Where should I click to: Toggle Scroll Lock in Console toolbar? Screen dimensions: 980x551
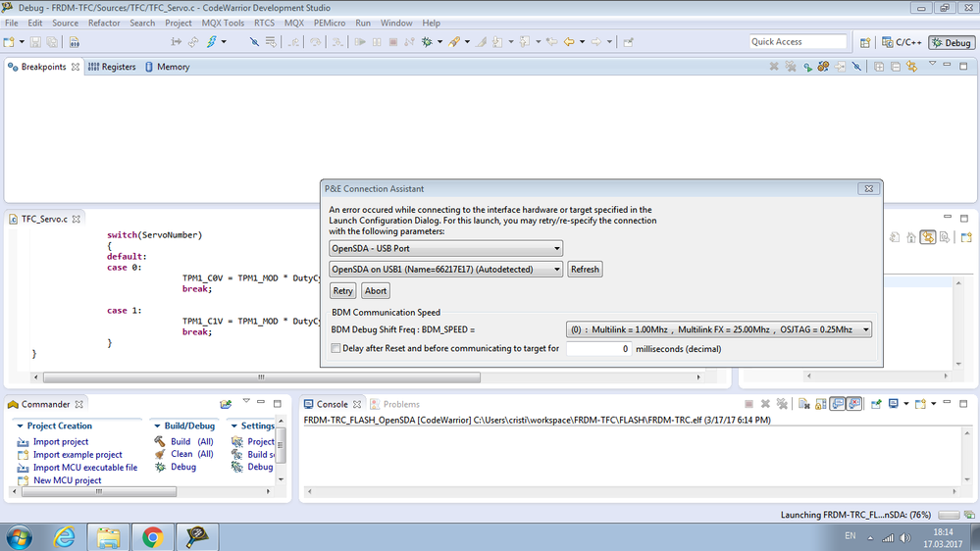tap(821, 404)
